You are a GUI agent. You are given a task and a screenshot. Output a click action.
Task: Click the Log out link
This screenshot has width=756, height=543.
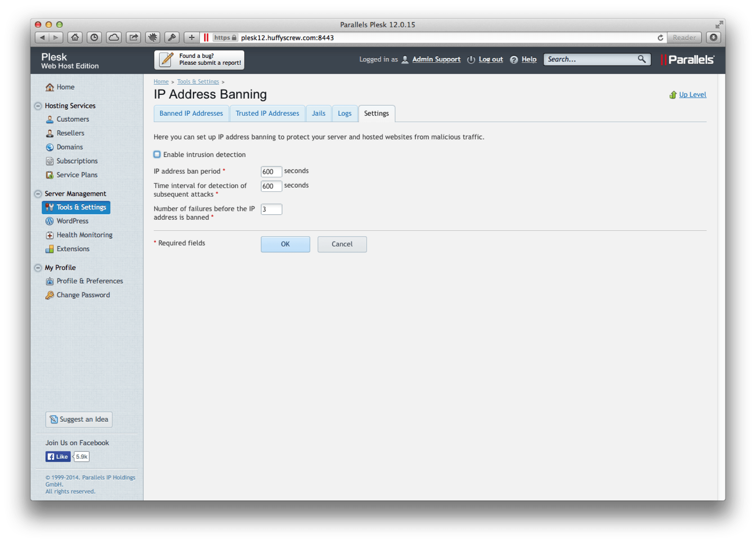point(491,59)
